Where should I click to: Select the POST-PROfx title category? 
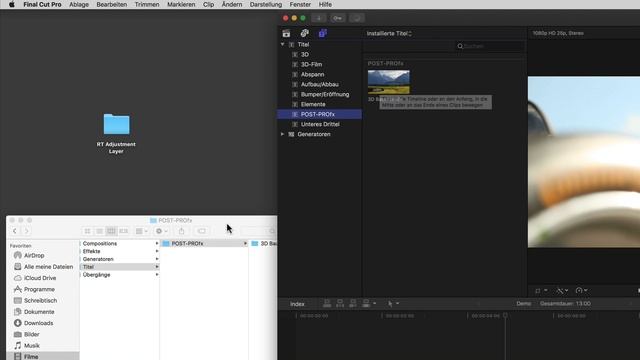point(320,114)
